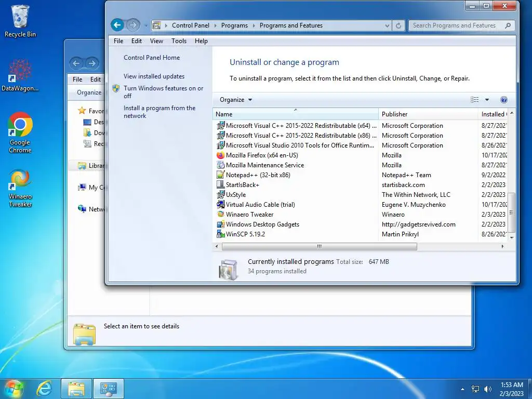Image resolution: width=532 pixels, height=399 pixels.
Task: Open the Help menu
Action: 201,41
